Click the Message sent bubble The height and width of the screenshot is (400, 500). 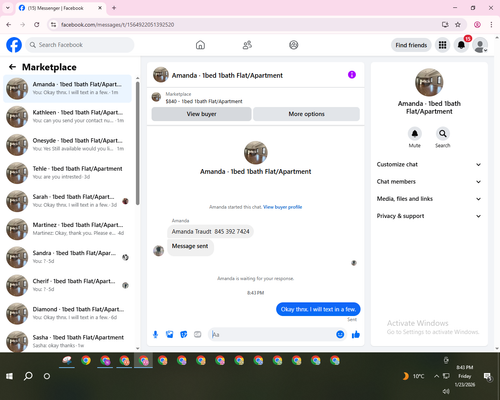190,247
